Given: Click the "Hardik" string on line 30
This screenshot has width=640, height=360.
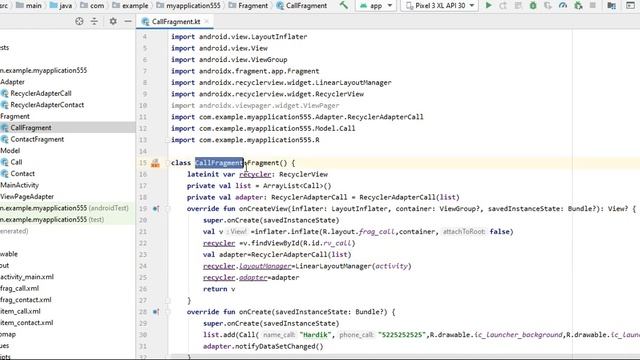Looking at the screenshot, I should click(316, 335).
